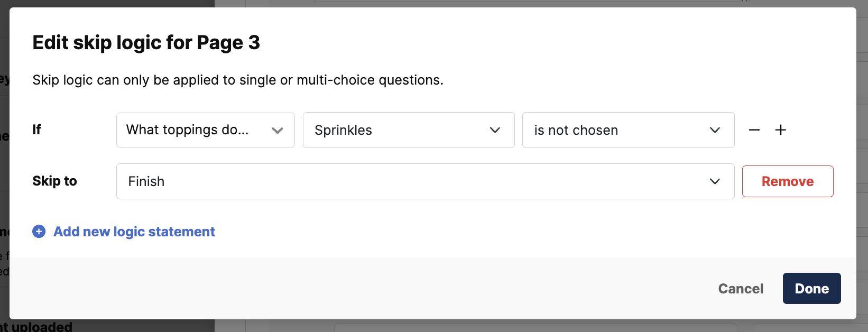Click the red Remove button
The image size is (868, 332).
pyautogui.click(x=788, y=181)
